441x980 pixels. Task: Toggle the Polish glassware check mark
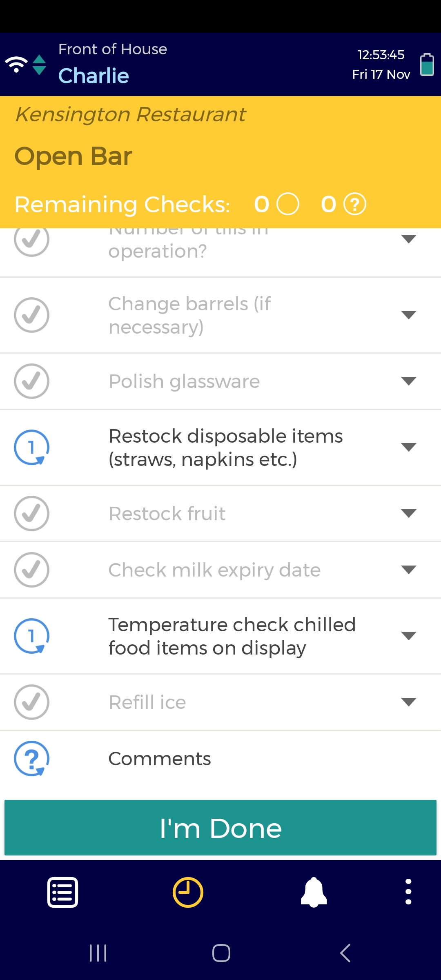(32, 381)
